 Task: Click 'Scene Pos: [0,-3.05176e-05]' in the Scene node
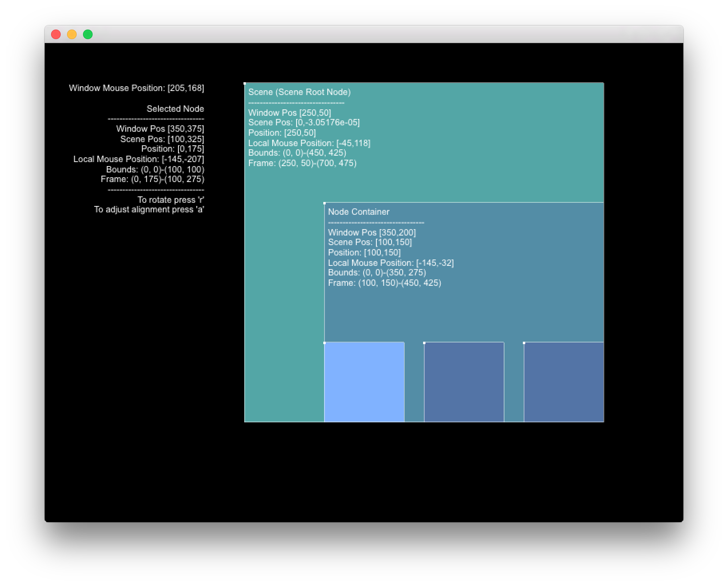(x=304, y=123)
